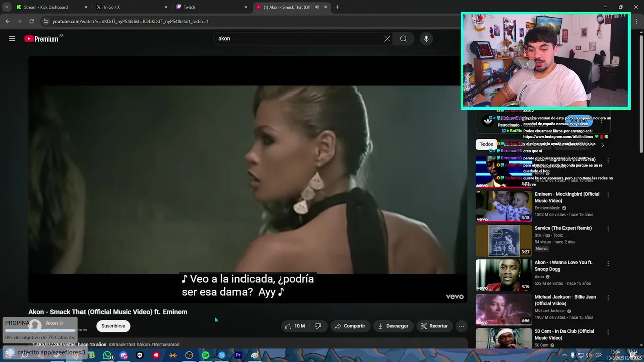
Task: Open OBS Studio from the taskbar
Action: click(x=189, y=355)
